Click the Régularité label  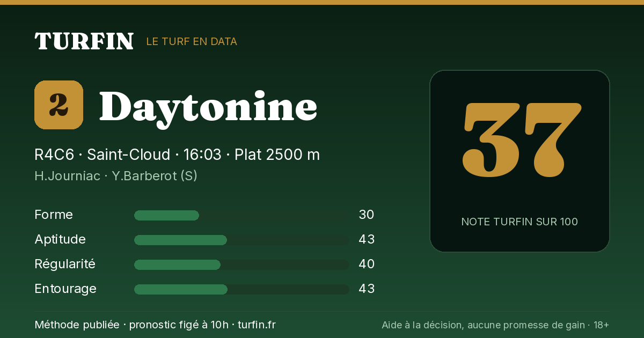tap(65, 264)
